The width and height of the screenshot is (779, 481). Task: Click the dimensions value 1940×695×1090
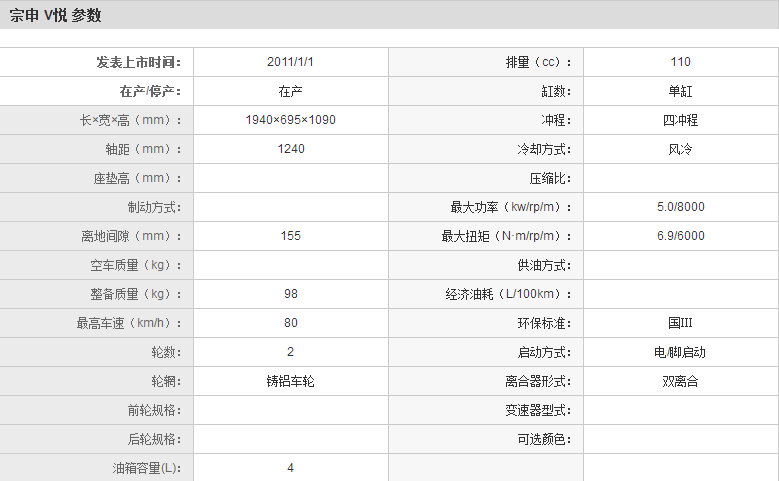pos(291,120)
